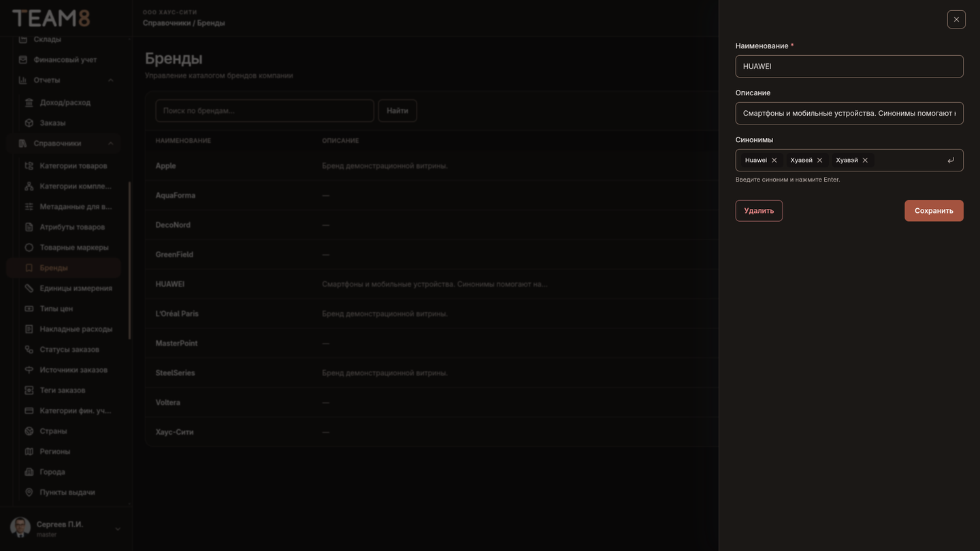Click the Найти search button

397,111
